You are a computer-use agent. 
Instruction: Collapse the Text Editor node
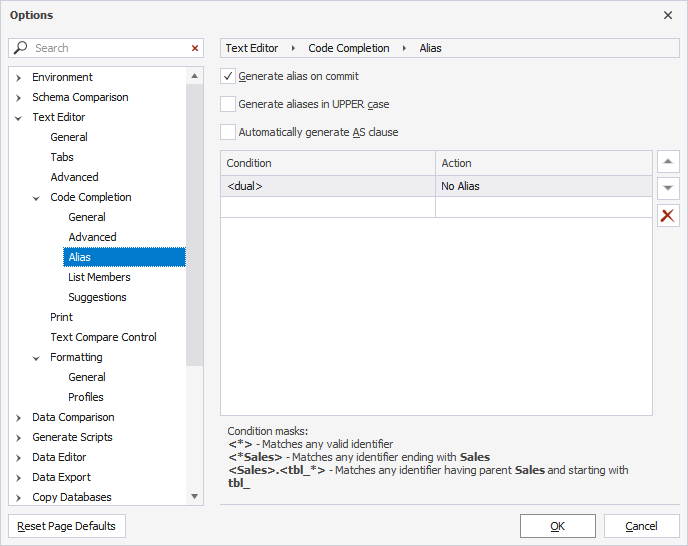(18, 118)
